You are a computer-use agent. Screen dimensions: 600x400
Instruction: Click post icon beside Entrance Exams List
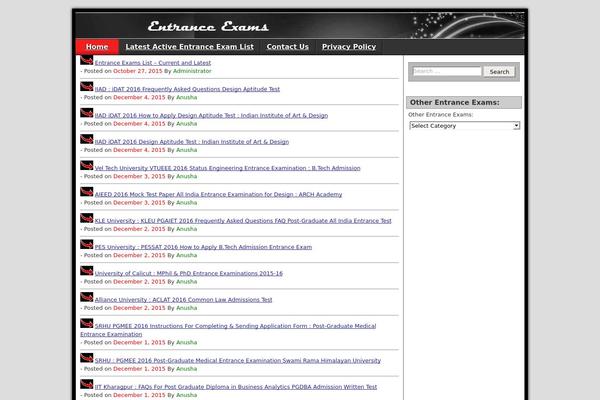tap(87, 60)
